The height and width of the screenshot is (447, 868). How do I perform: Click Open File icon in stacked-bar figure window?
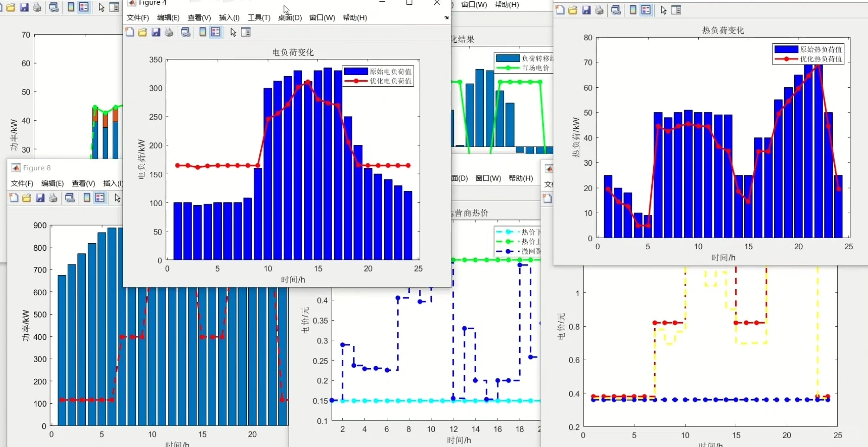pos(11,7)
